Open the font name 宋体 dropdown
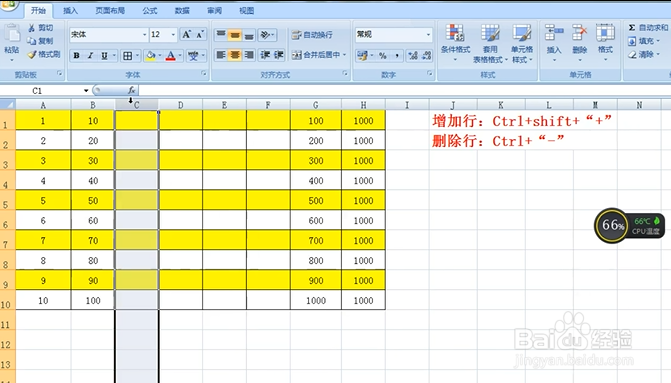This screenshot has width=671, height=383. pos(145,35)
